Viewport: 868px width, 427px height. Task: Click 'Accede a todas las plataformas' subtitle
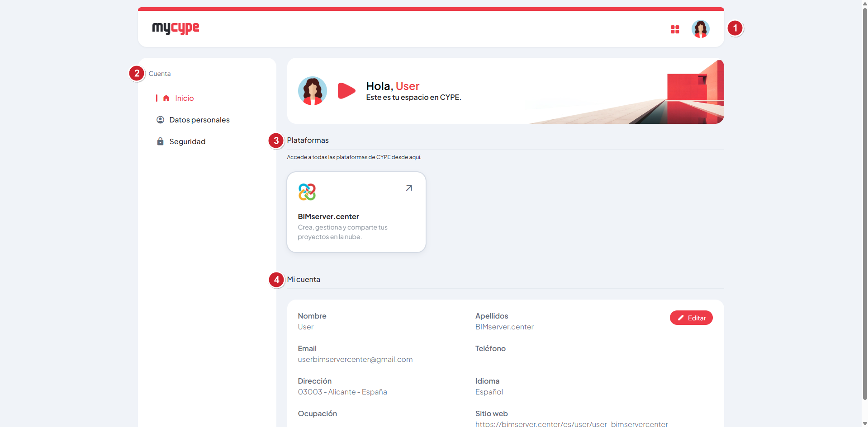click(354, 157)
